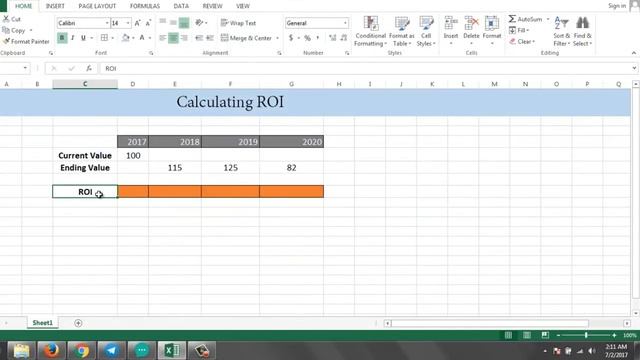Set Top Align for the cell
640x360 pixels.
[x=162, y=23]
